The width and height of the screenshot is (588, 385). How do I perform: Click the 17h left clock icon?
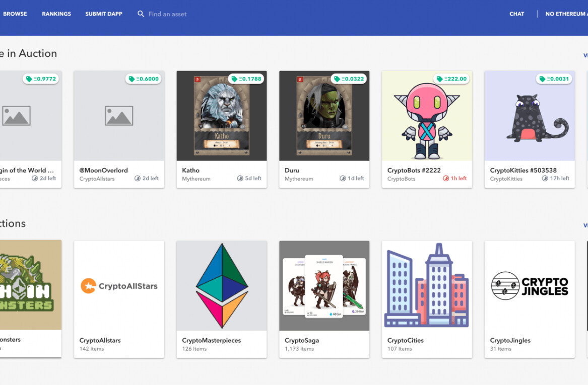click(x=545, y=179)
